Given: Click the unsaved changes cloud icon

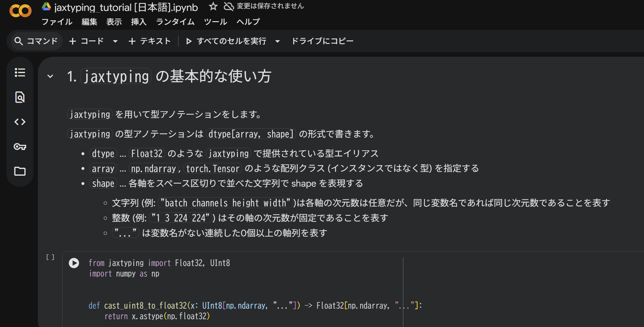Looking at the screenshot, I should (x=228, y=6).
